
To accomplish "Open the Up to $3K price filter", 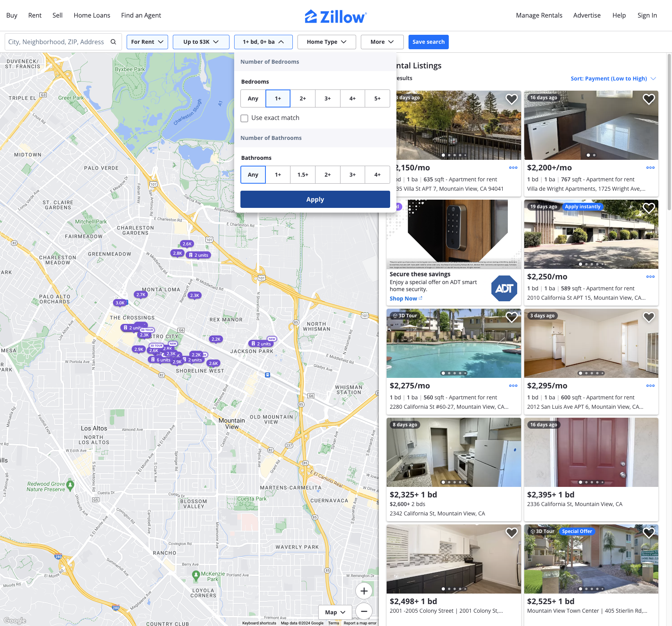I will click(201, 42).
